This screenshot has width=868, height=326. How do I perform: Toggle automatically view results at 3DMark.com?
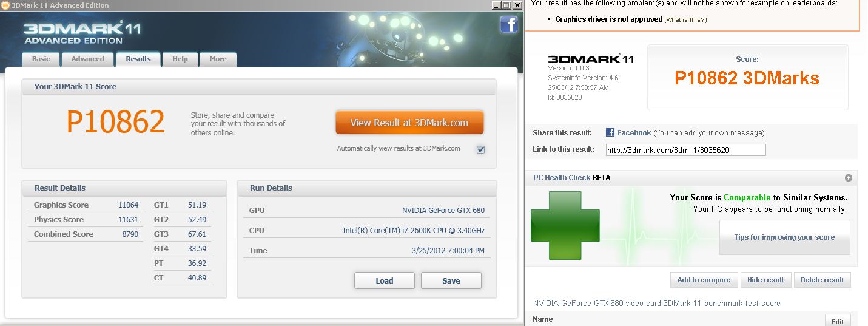pyautogui.click(x=480, y=149)
